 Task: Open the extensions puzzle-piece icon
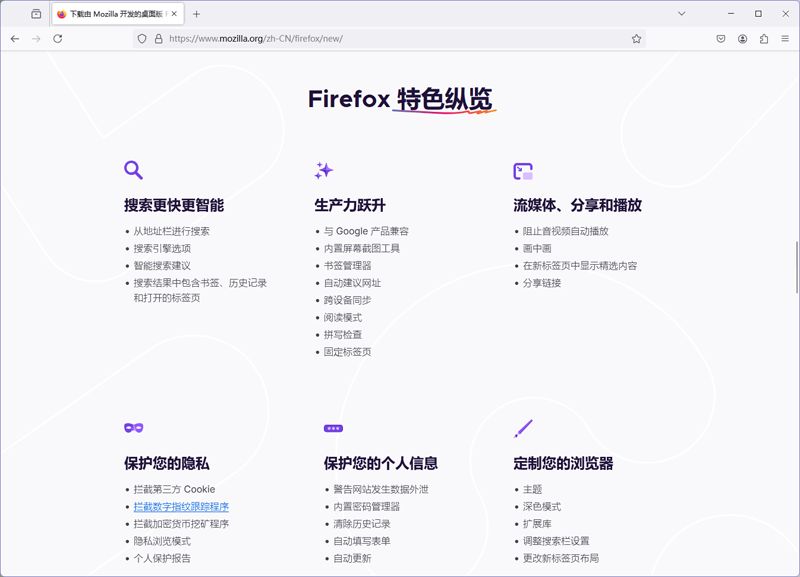[x=765, y=39]
